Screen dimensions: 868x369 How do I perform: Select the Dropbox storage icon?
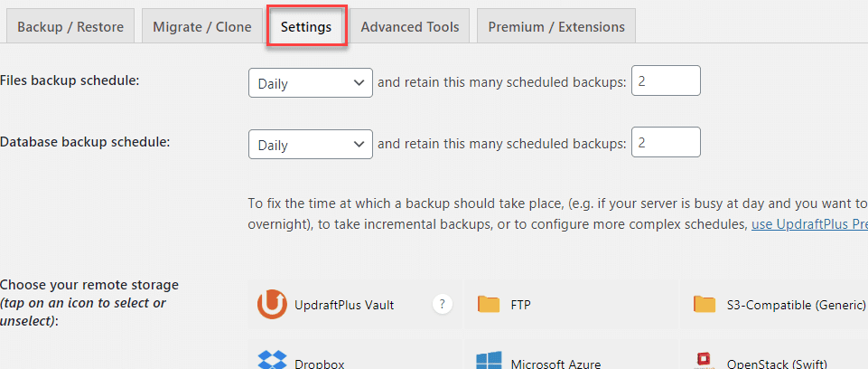click(273, 360)
